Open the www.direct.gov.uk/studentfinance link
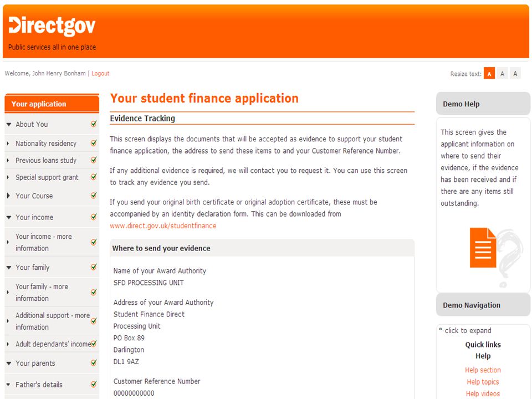Screen dimensions: 532x399 coord(163,226)
